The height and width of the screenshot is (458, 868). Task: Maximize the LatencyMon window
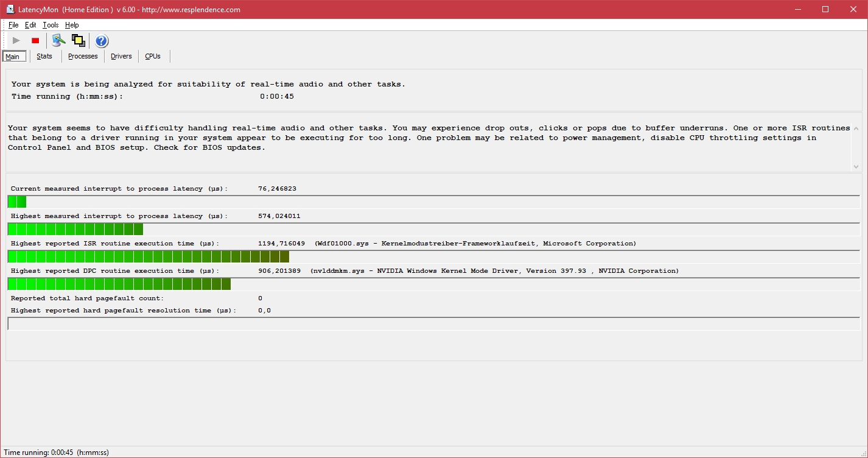tap(826, 9)
